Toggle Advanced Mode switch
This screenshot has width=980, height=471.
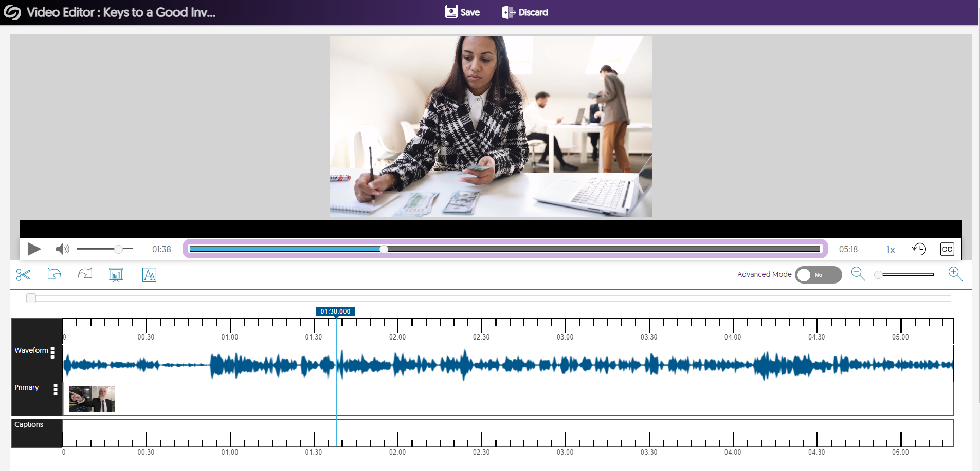pyautogui.click(x=818, y=275)
